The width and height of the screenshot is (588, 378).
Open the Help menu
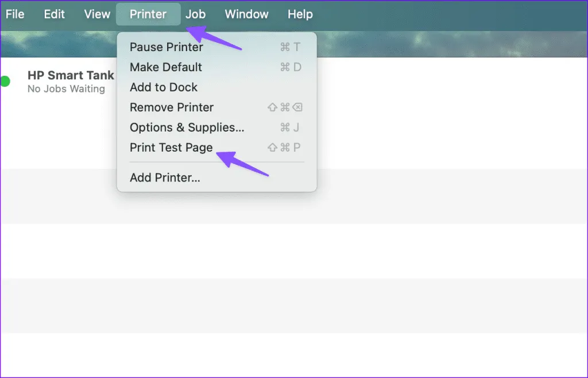coord(300,14)
